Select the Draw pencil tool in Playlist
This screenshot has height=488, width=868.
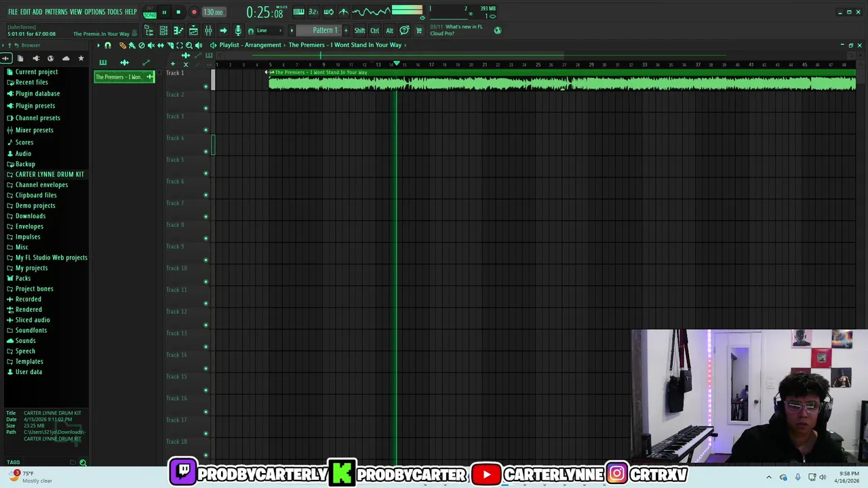click(123, 45)
